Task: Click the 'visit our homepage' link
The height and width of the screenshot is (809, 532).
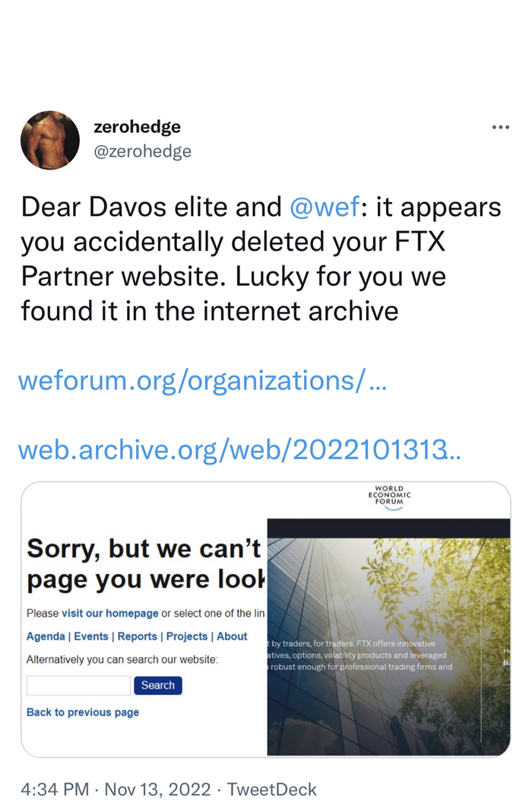Action: 109,614
